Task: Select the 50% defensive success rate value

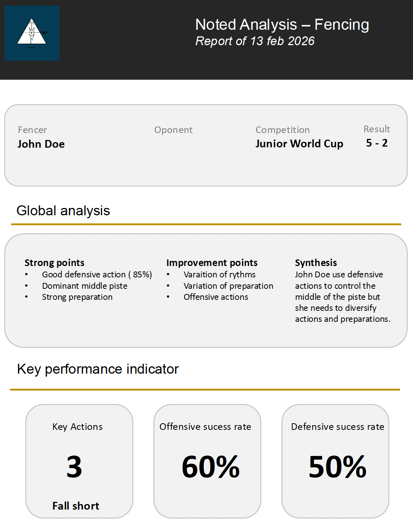Action: tap(337, 467)
